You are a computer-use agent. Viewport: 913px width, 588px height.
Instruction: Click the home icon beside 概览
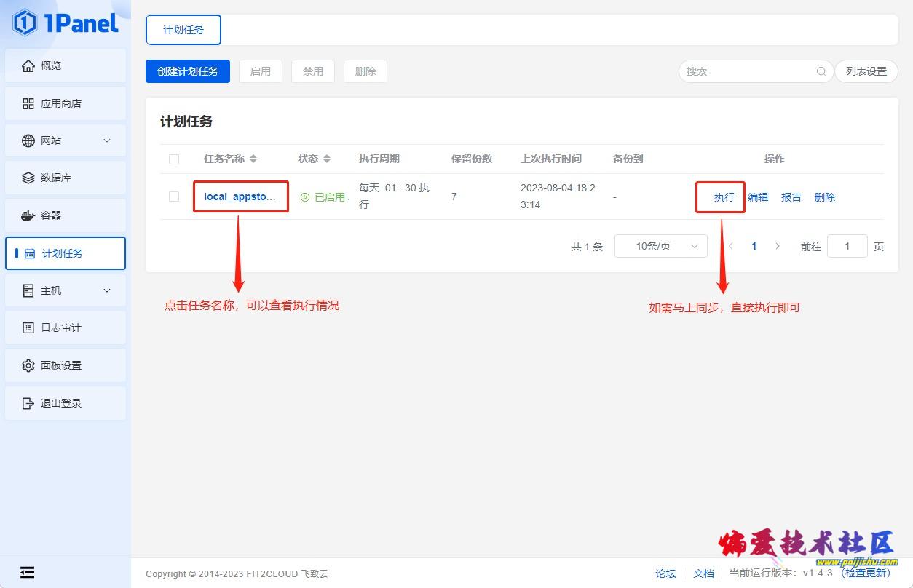[28, 65]
